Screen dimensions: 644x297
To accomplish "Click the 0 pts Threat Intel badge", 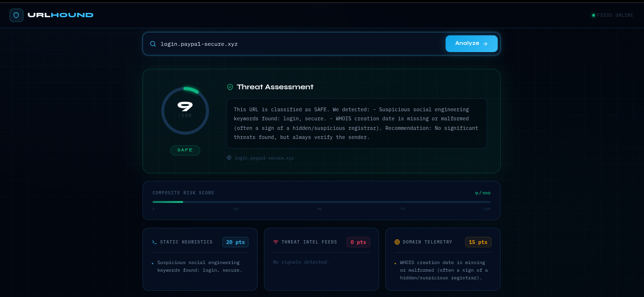I will click(x=358, y=242).
